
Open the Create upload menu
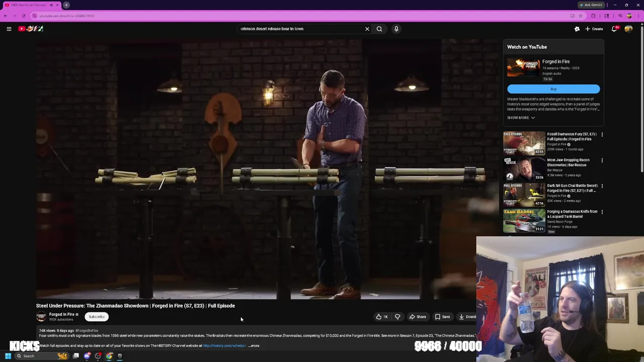[594, 29]
